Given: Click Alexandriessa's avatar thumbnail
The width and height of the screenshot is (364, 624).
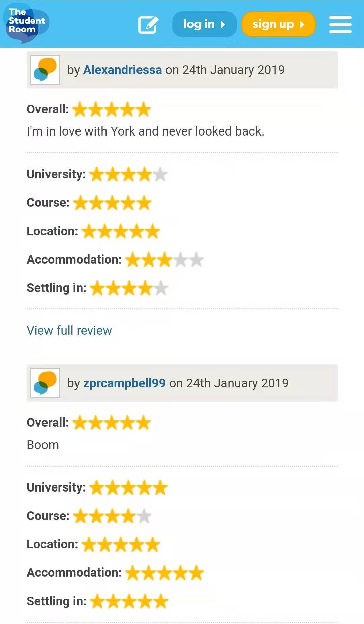Looking at the screenshot, I should (45, 70).
